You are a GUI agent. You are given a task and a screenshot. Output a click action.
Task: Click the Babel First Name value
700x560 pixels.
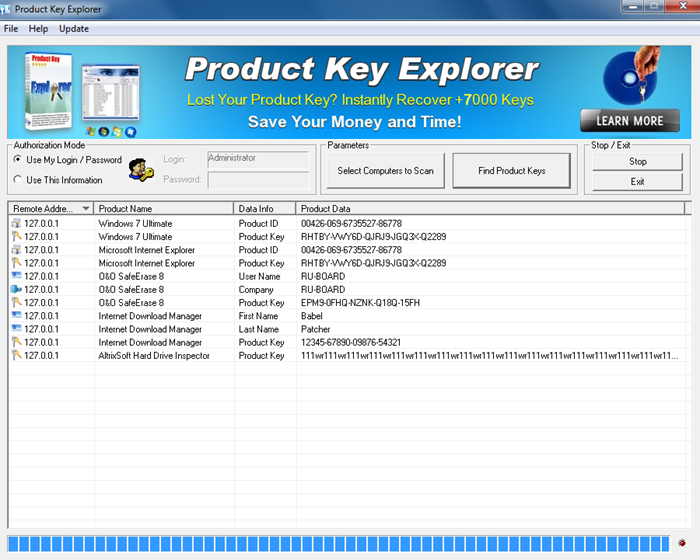tap(312, 316)
